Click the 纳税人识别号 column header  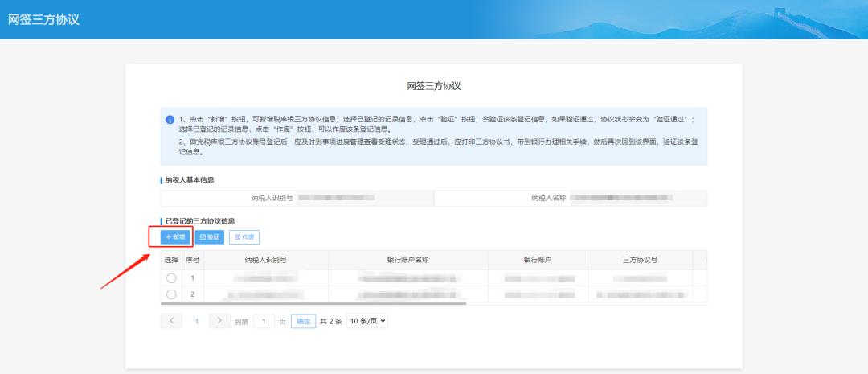pos(266,260)
